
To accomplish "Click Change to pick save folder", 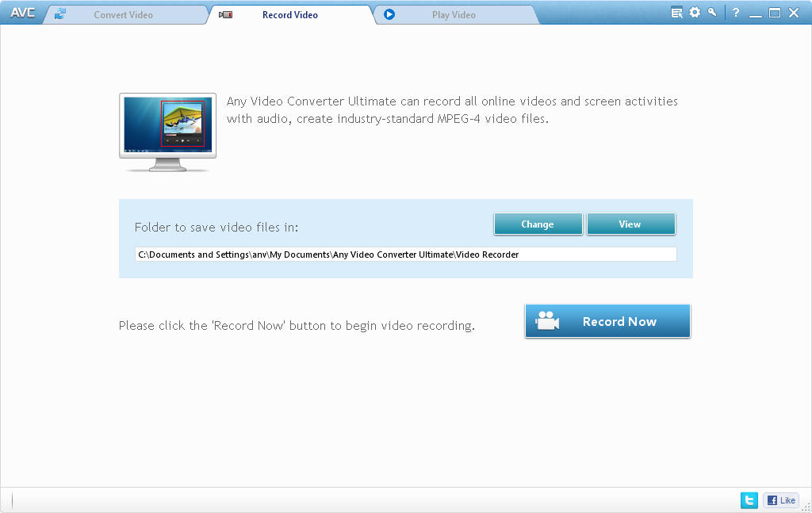I will (x=538, y=224).
